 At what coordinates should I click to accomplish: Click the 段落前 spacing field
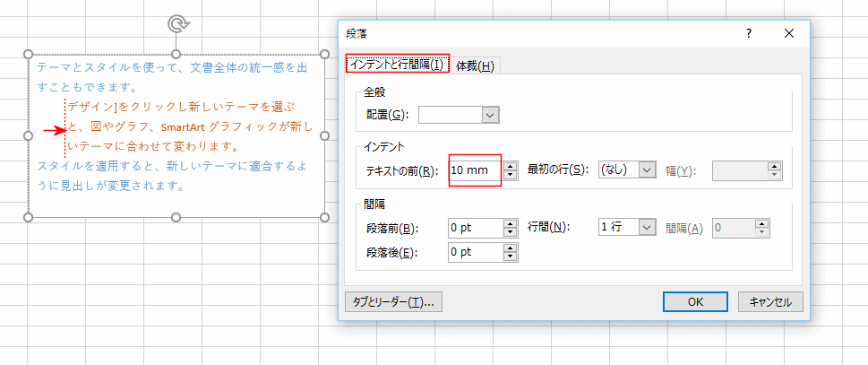tap(476, 227)
